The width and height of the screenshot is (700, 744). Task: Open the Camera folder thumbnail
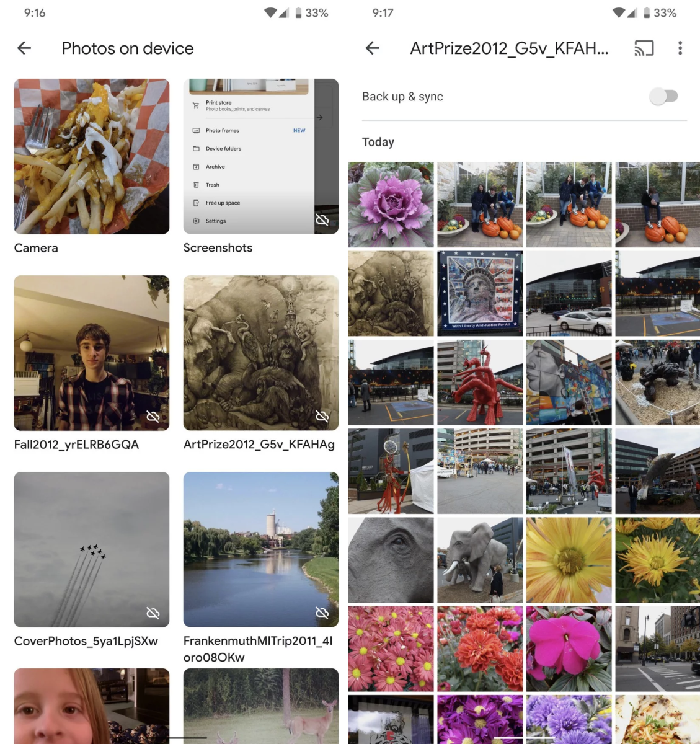[x=92, y=156]
